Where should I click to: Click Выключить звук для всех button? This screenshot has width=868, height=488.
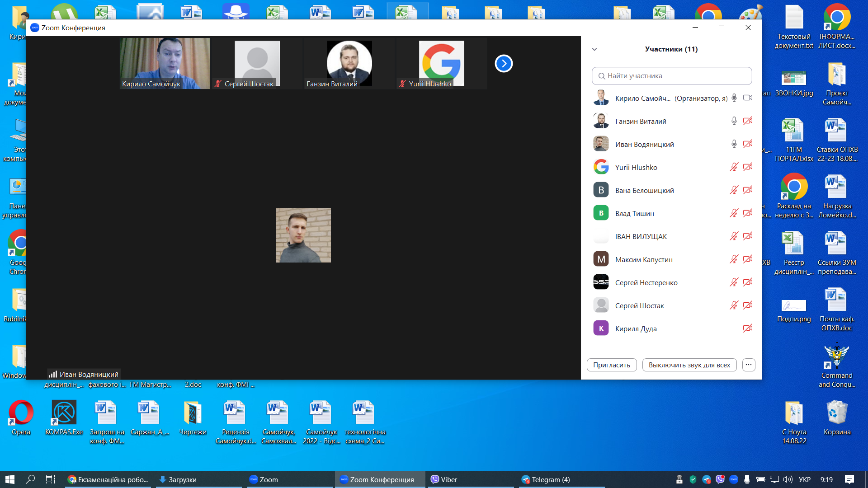click(689, 365)
